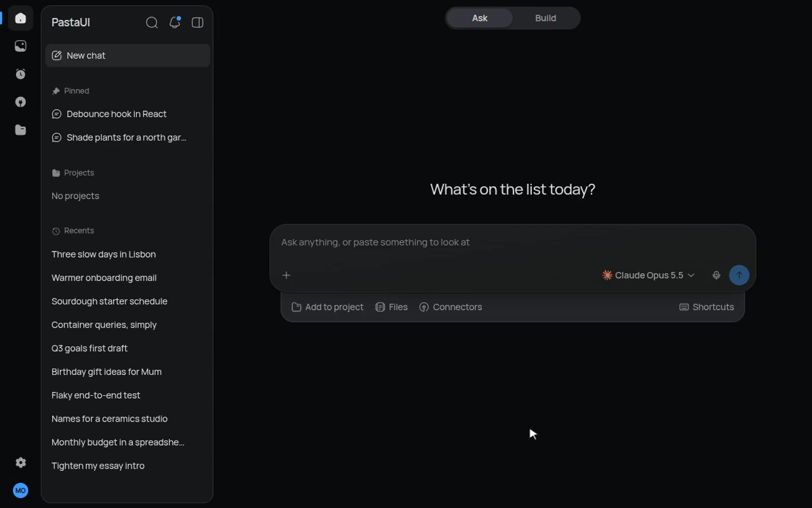Click the plus attach icon in composer
Viewport: 812px width, 508px height.
(x=286, y=275)
